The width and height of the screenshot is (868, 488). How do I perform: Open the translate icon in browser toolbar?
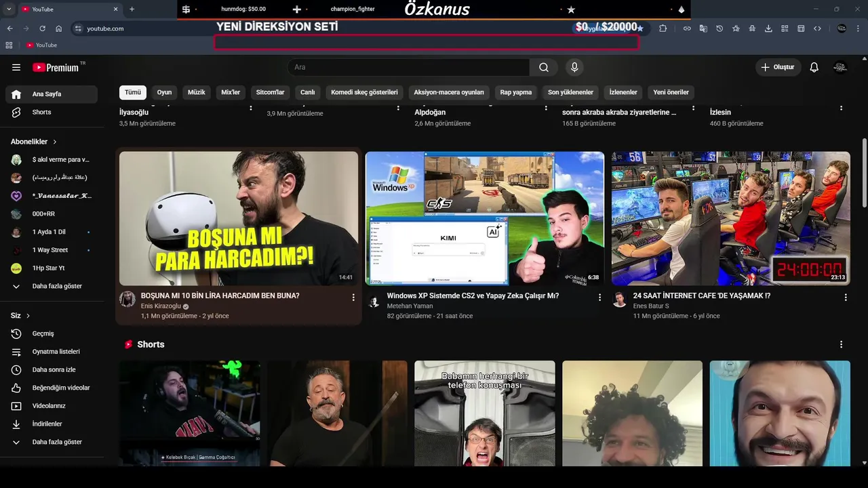tap(703, 28)
